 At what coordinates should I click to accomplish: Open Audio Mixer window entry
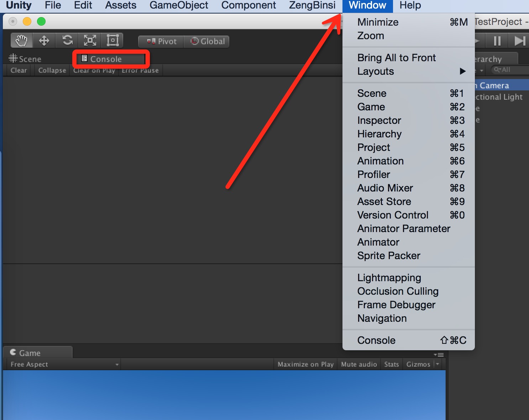point(409,188)
